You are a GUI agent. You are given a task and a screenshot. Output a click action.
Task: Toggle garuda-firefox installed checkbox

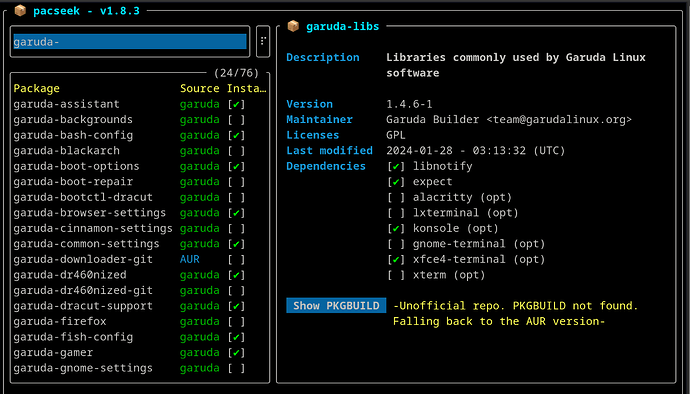[x=236, y=321]
